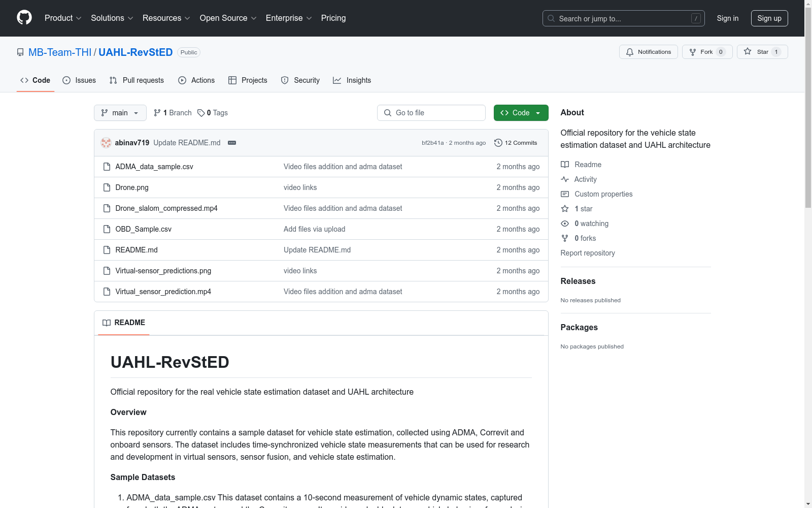Go to the Pricing page
The image size is (812, 508).
coord(333,18)
